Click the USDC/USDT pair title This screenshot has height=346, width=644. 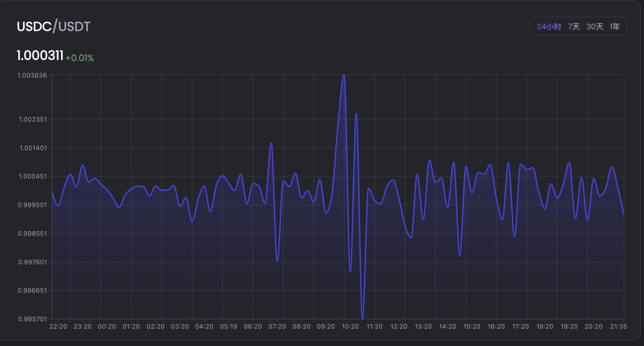click(54, 27)
